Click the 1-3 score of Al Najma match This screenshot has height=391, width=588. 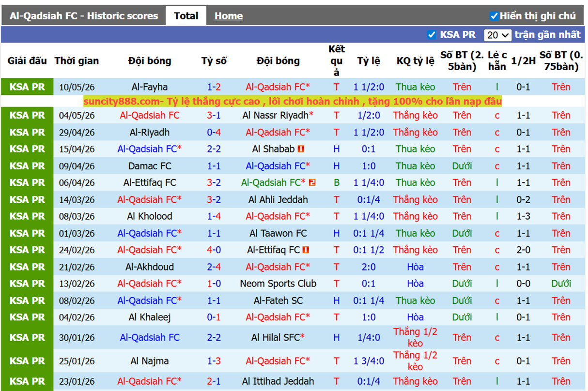(x=214, y=361)
